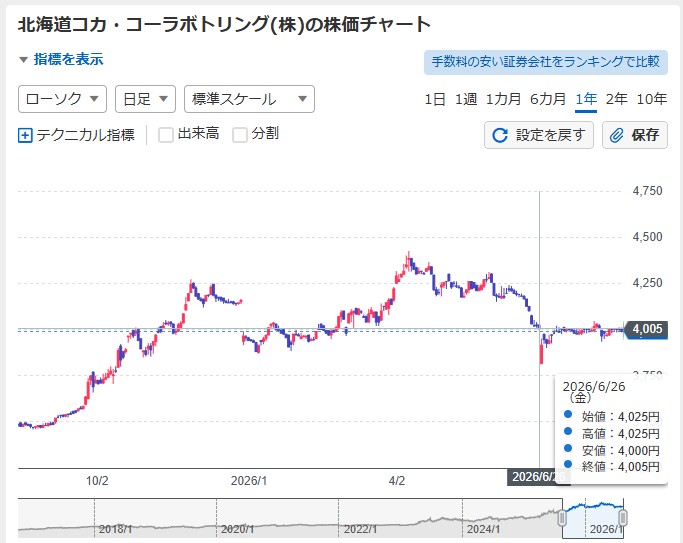683x543 pixels.
Task: Open the 標準スケール scale dropdown
Action: point(249,99)
